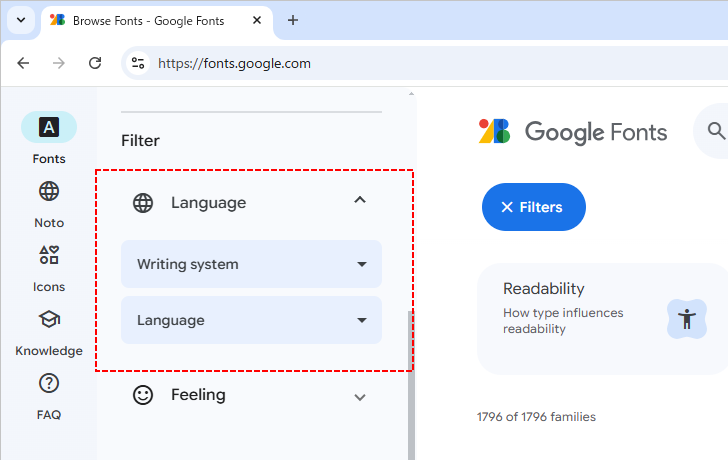Viewport: 728px width, 460px height.
Task: Click the Readability accessibility figure icon
Action: tap(686, 319)
